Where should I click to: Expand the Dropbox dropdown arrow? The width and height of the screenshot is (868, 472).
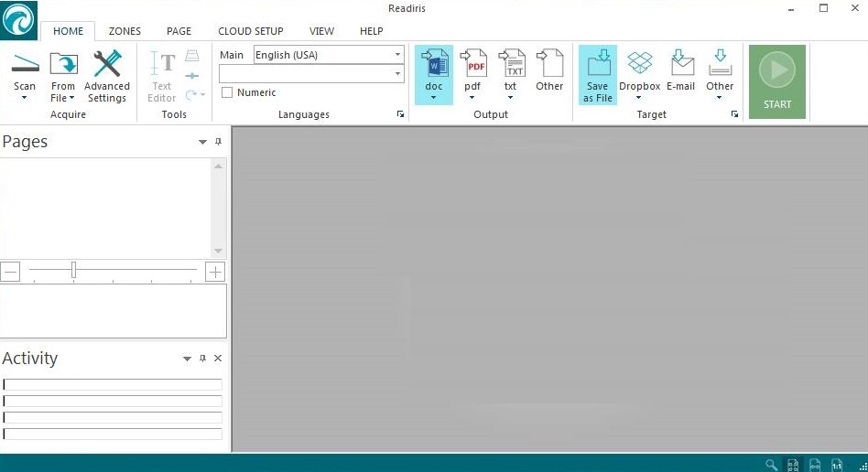(639, 98)
